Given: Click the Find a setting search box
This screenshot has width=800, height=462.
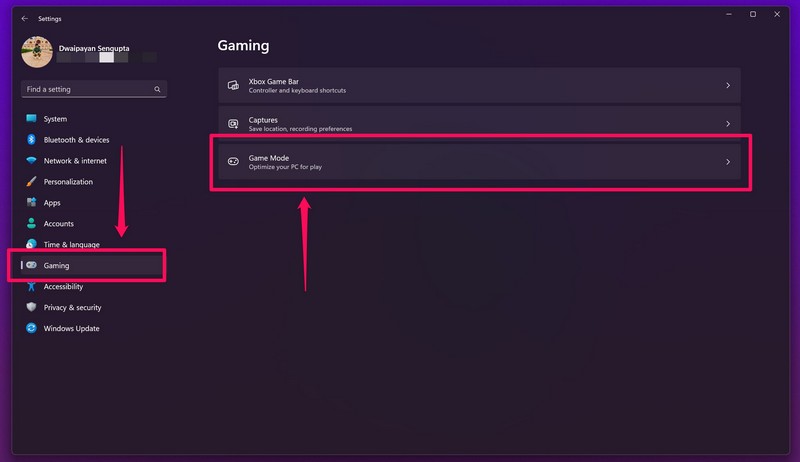Looking at the screenshot, I should 86,89.
